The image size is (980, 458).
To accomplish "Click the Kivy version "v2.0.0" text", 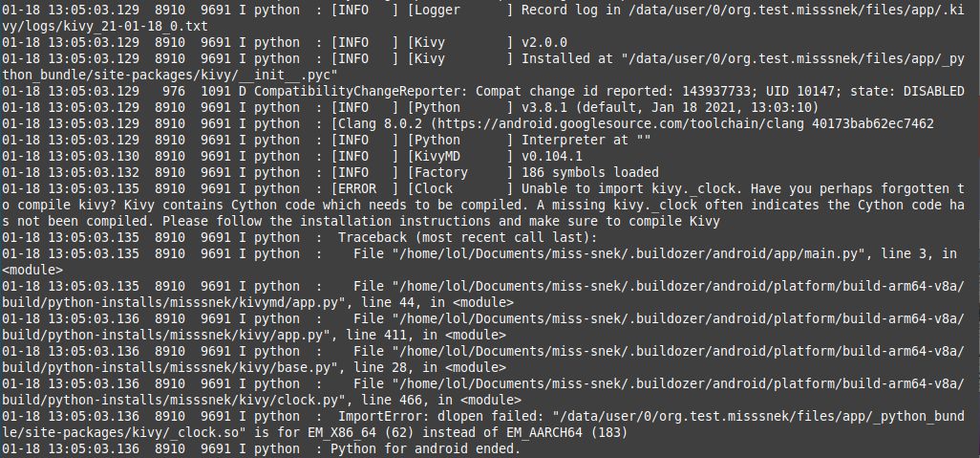I will [x=544, y=42].
